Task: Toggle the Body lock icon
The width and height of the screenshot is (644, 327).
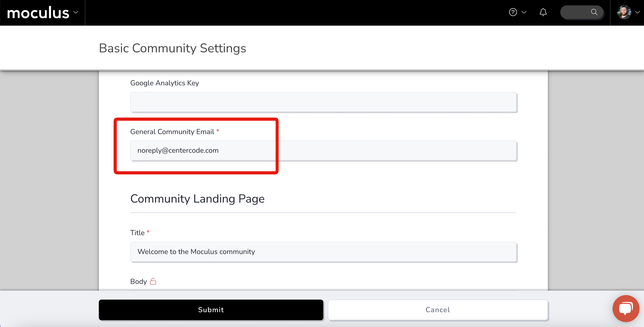Action: pyautogui.click(x=153, y=281)
